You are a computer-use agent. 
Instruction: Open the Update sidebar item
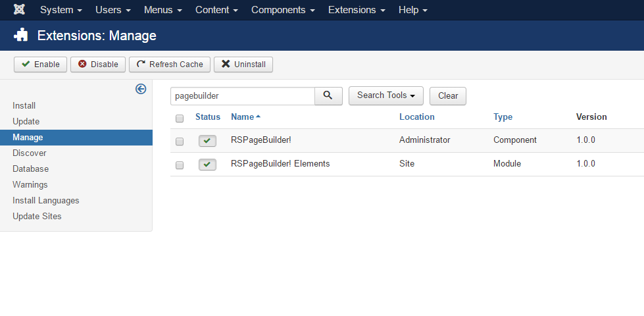[x=26, y=122]
